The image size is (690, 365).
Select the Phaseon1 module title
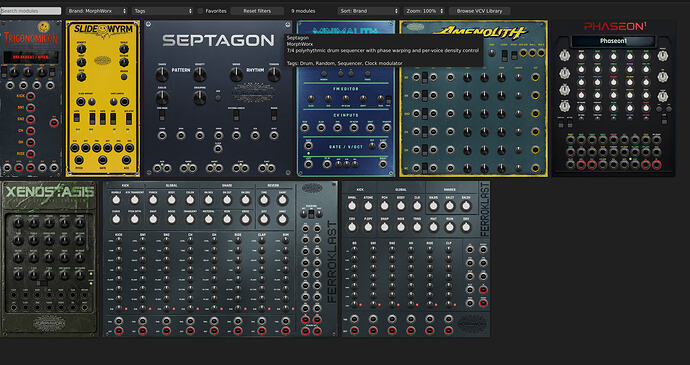(x=614, y=26)
